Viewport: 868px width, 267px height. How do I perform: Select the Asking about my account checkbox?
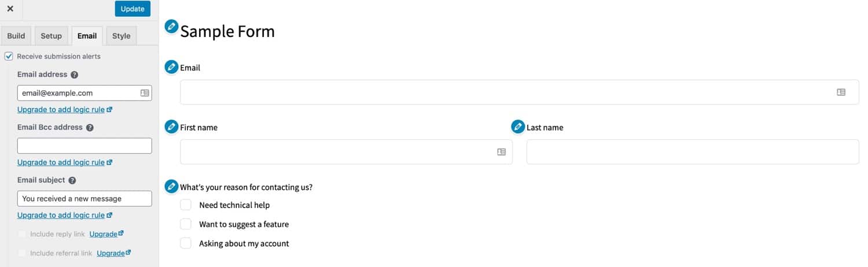pos(186,243)
